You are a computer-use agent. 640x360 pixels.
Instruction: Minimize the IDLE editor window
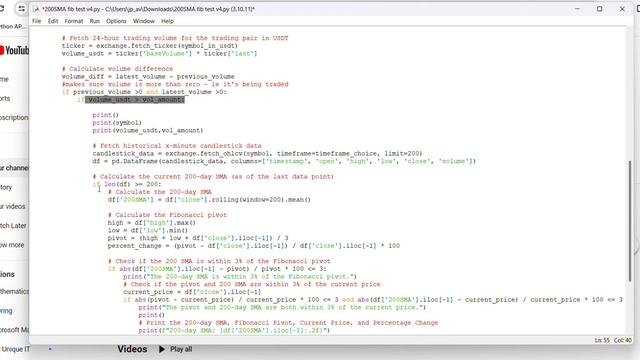(x=577, y=9)
